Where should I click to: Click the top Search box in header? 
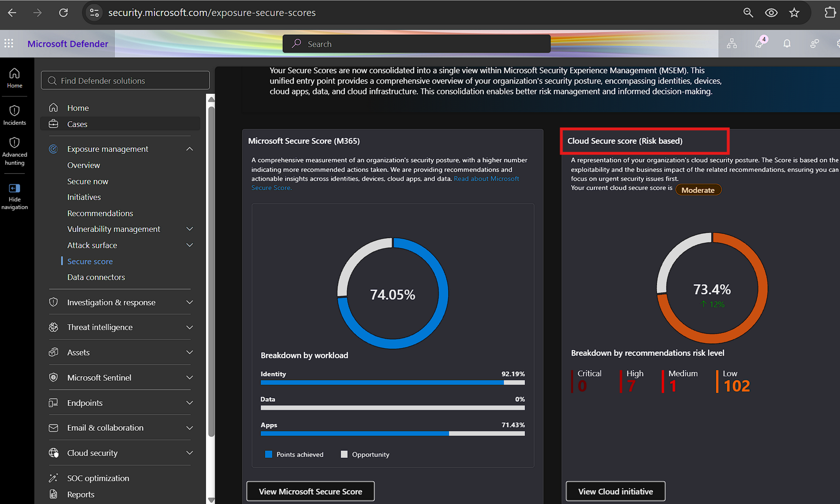[x=416, y=44]
